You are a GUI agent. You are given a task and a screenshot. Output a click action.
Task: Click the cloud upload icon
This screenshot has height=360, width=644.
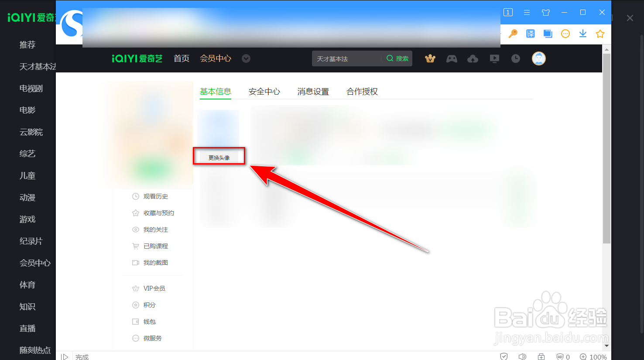473,58
